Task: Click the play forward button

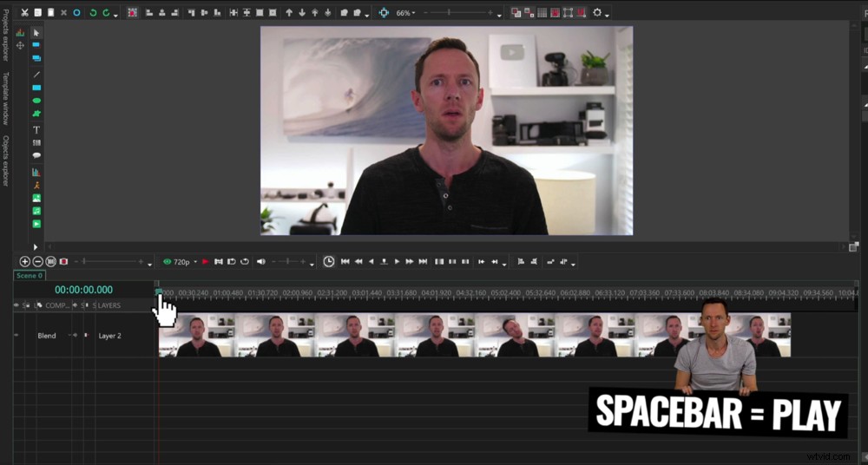Action: coord(397,261)
